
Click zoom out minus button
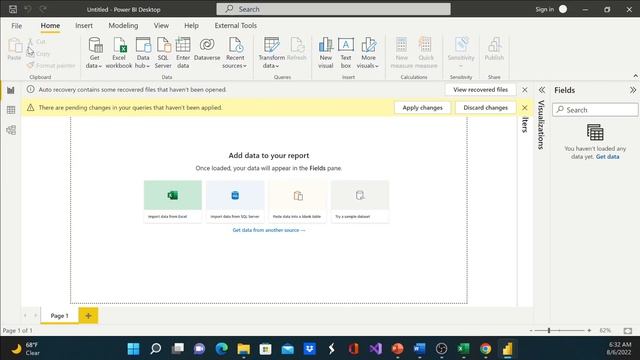[531, 330]
